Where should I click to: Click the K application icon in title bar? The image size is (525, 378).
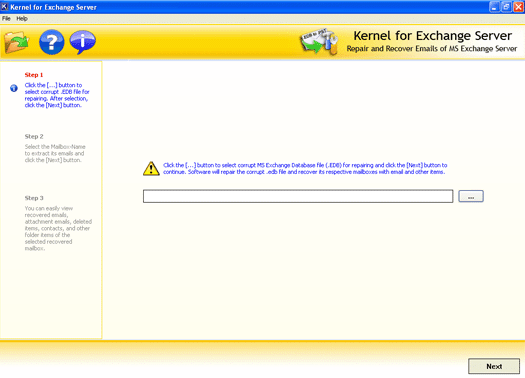tap(4, 7)
